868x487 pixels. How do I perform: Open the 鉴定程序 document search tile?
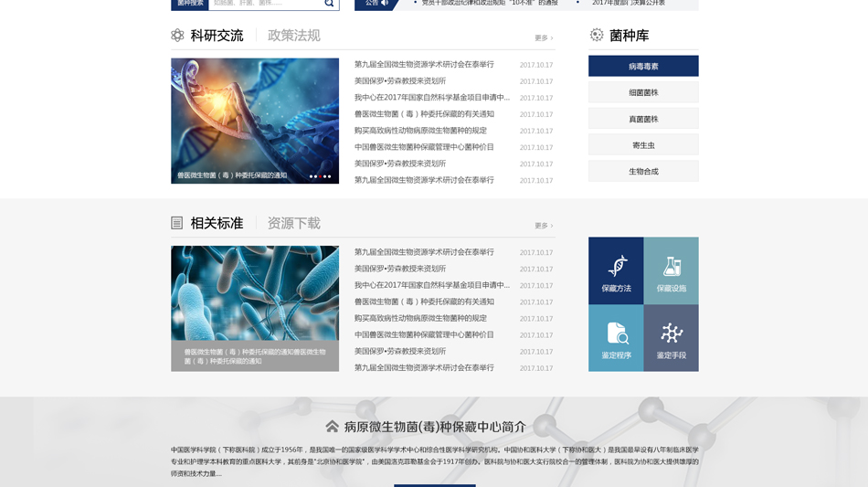coord(616,338)
